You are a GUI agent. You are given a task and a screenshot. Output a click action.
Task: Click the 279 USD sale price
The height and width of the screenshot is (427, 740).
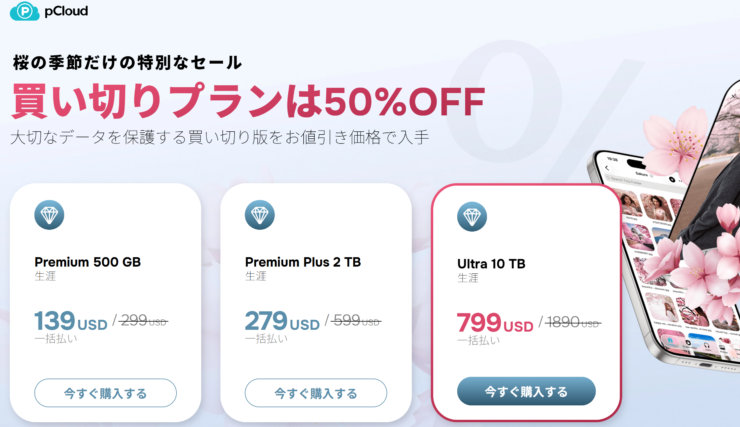point(282,322)
